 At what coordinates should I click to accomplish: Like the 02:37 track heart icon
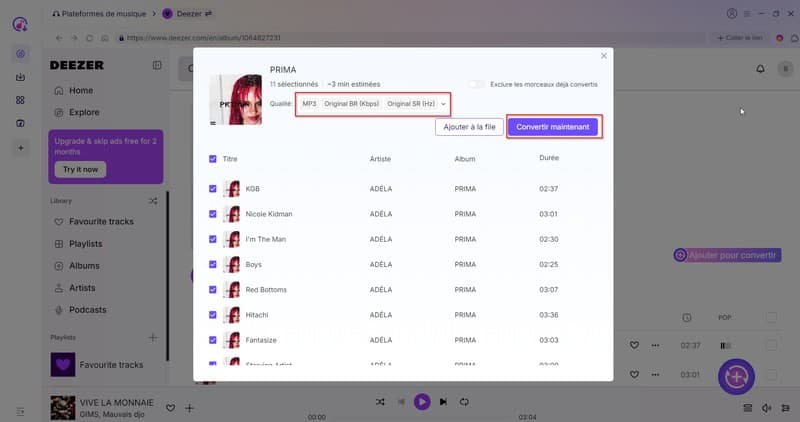(x=634, y=345)
